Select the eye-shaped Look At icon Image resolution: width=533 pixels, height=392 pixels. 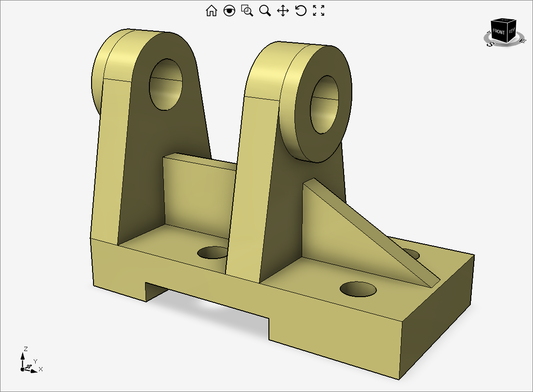click(229, 11)
